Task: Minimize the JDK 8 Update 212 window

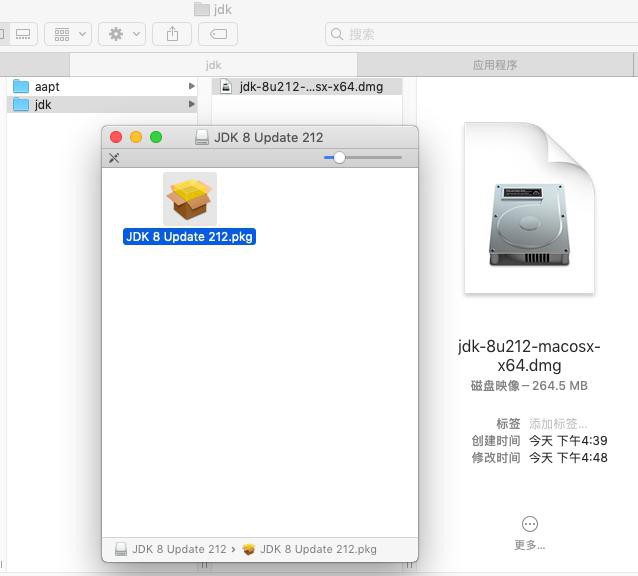Action: tap(136, 137)
